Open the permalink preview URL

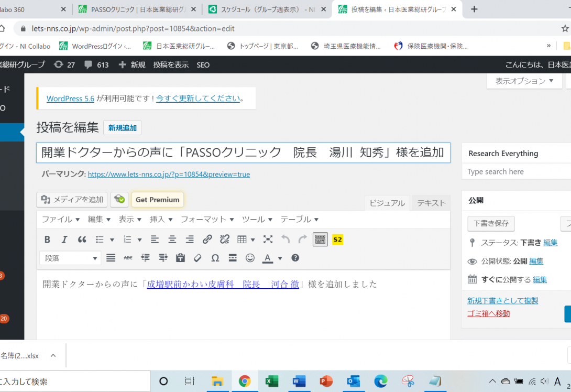pos(169,174)
